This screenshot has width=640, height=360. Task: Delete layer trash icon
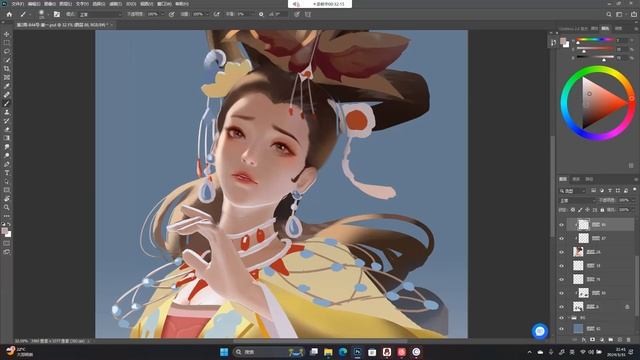click(x=629, y=340)
